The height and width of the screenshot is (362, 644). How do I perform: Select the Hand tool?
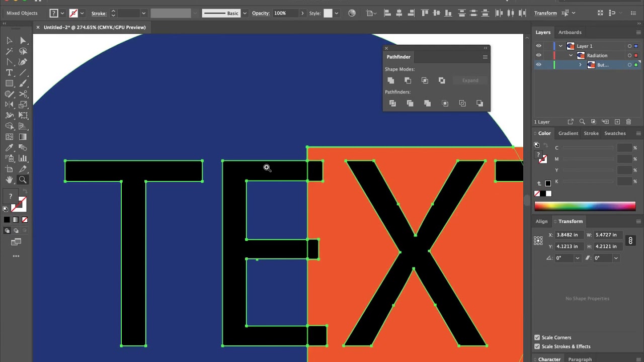coord(10,180)
